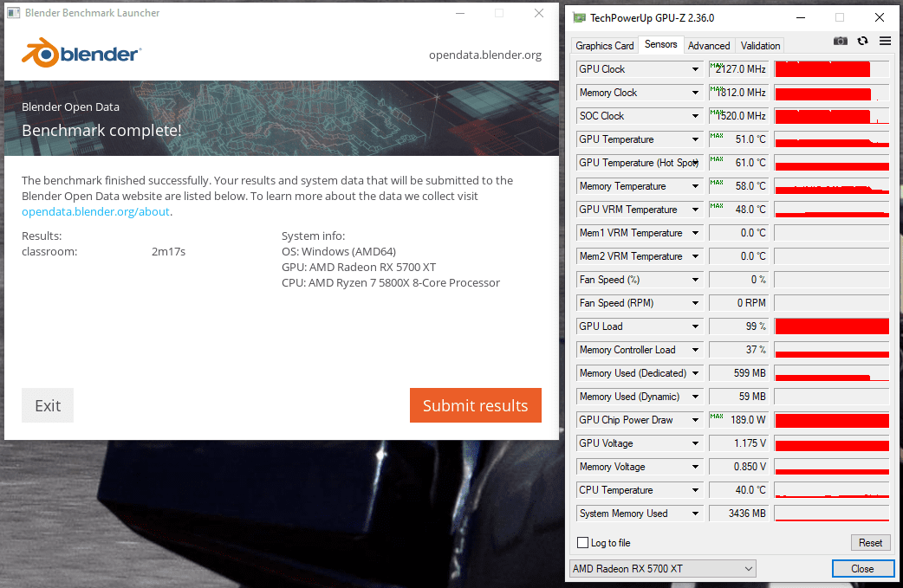The height and width of the screenshot is (588, 903).
Task: Click the 189.0 W power draw value
Action: [737, 420]
